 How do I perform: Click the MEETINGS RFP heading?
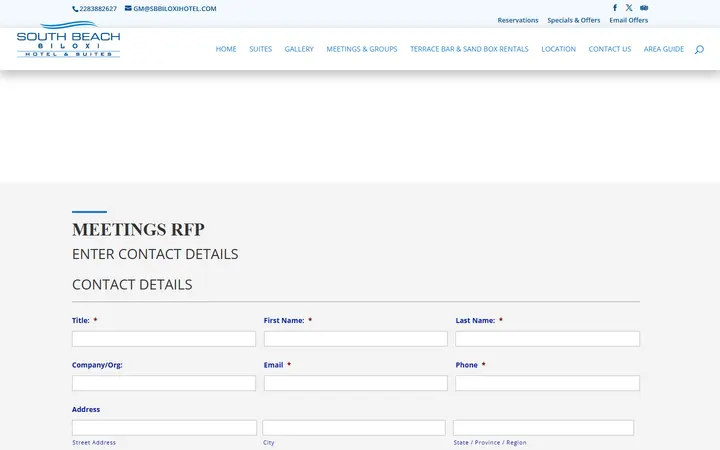138,229
